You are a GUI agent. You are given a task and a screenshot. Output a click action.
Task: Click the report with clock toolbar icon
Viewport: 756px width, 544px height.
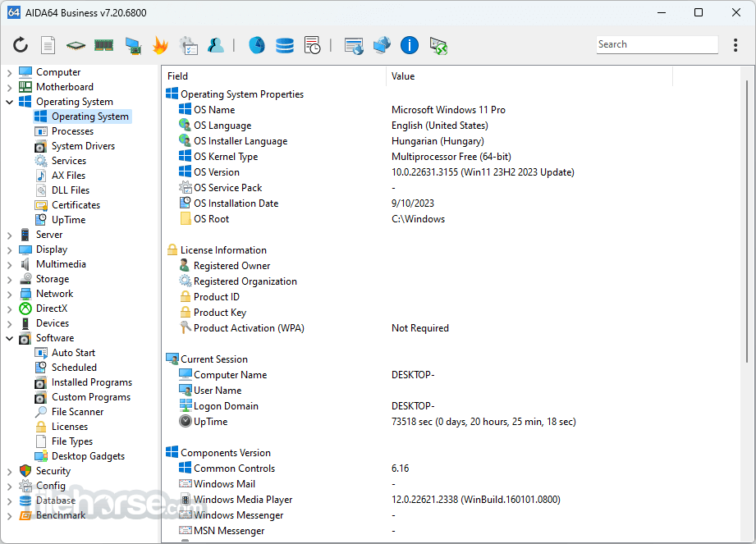[313, 45]
